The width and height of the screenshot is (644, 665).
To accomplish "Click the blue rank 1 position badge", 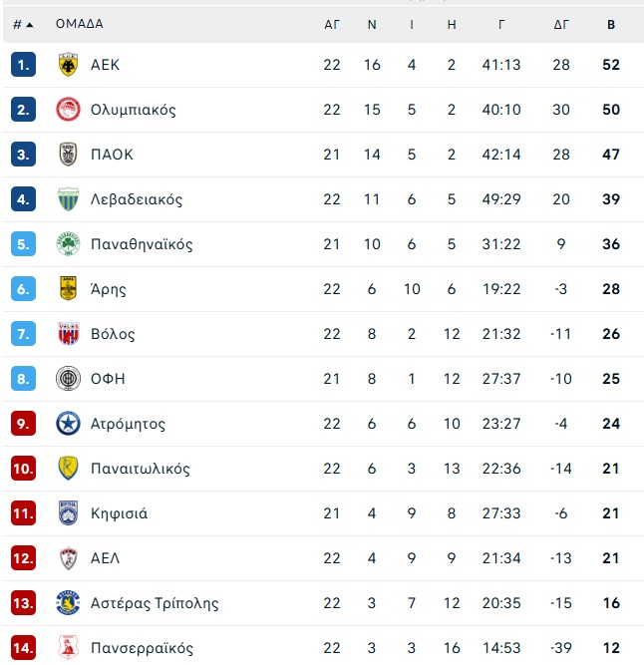I will [x=24, y=65].
